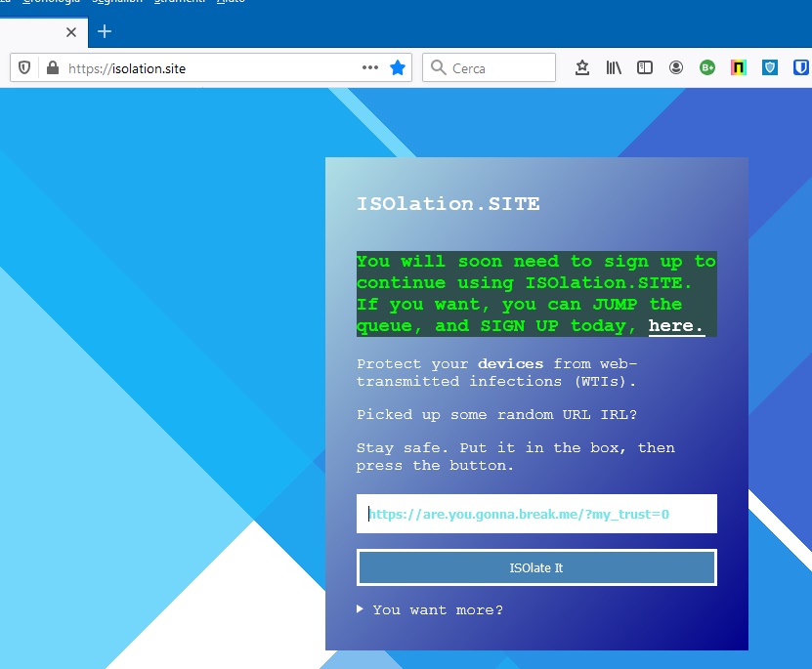Image resolution: width=812 pixels, height=669 pixels.
Task: Click the isolation.site address bar URL
Action: [x=126, y=68]
